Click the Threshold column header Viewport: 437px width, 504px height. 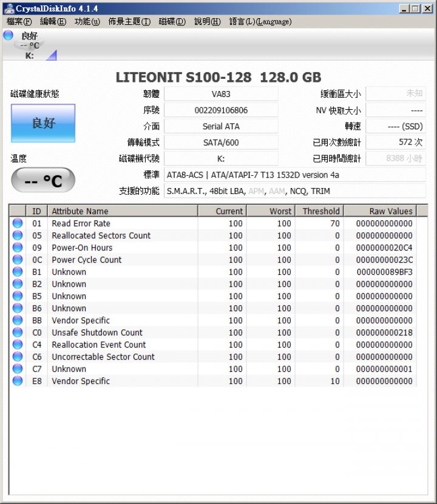(x=320, y=211)
